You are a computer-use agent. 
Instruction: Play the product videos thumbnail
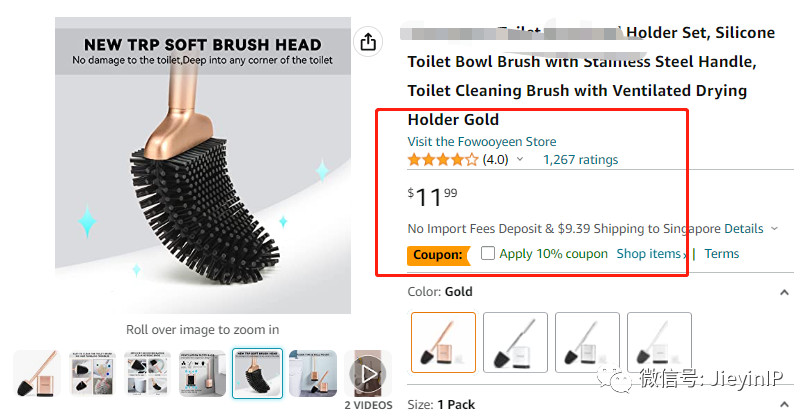pos(369,374)
